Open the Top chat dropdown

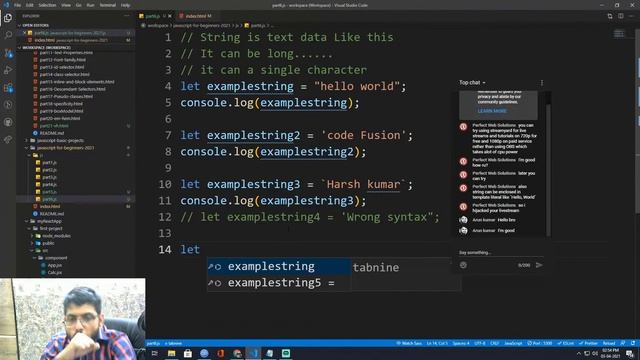point(472,83)
